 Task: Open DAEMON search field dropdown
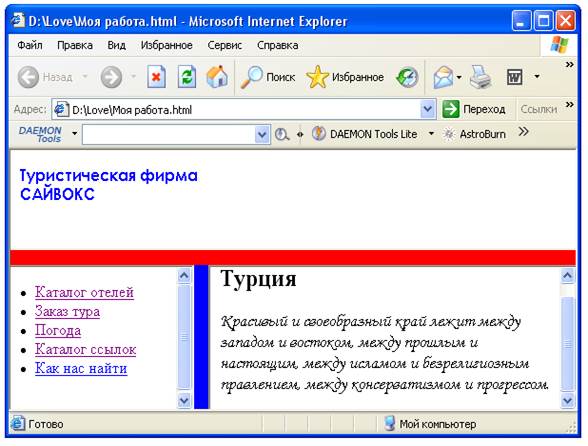pyautogui.click(x=262, y=134)
